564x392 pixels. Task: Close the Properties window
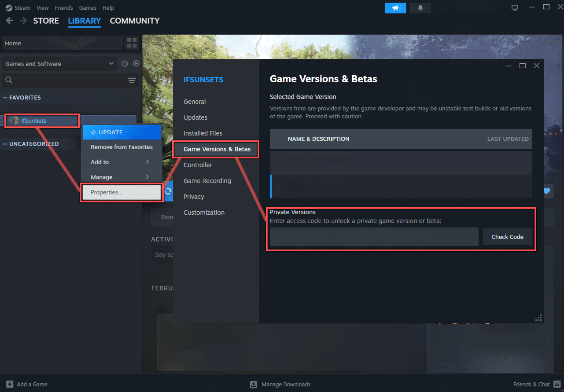click(x=536, y=66)
